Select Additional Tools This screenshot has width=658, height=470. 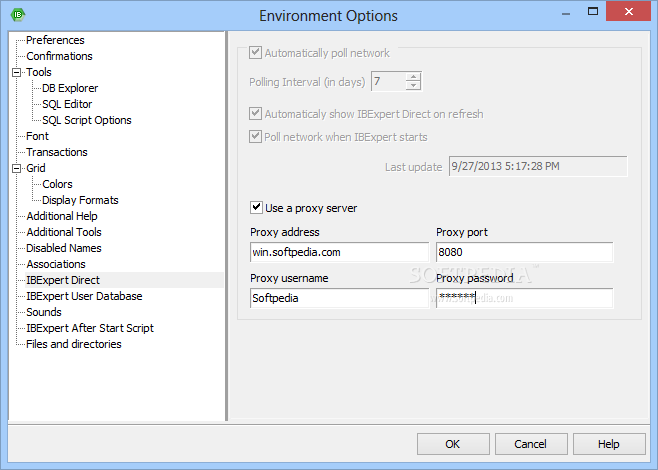pyautogui.click(x=64, y=232)
